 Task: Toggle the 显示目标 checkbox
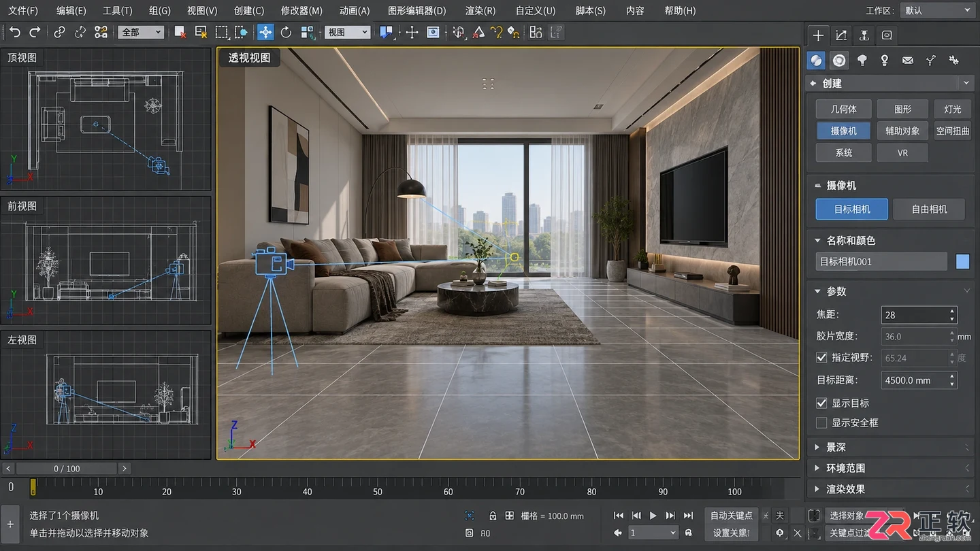821,403
